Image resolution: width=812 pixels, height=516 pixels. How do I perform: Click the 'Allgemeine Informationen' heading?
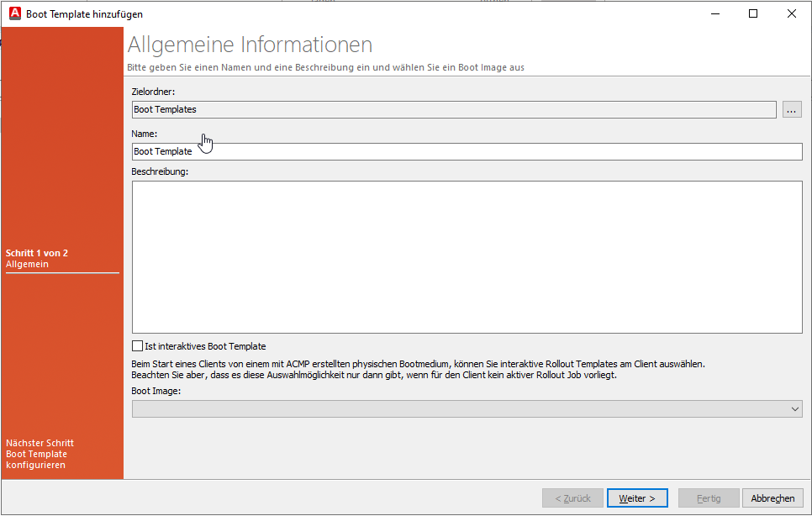[x=250, y=45]
